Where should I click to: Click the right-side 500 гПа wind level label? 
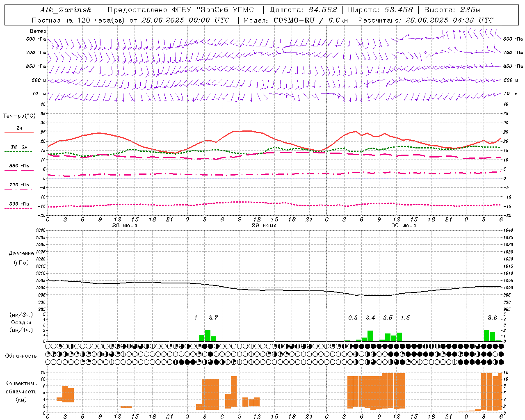click(x=513, y=39)
